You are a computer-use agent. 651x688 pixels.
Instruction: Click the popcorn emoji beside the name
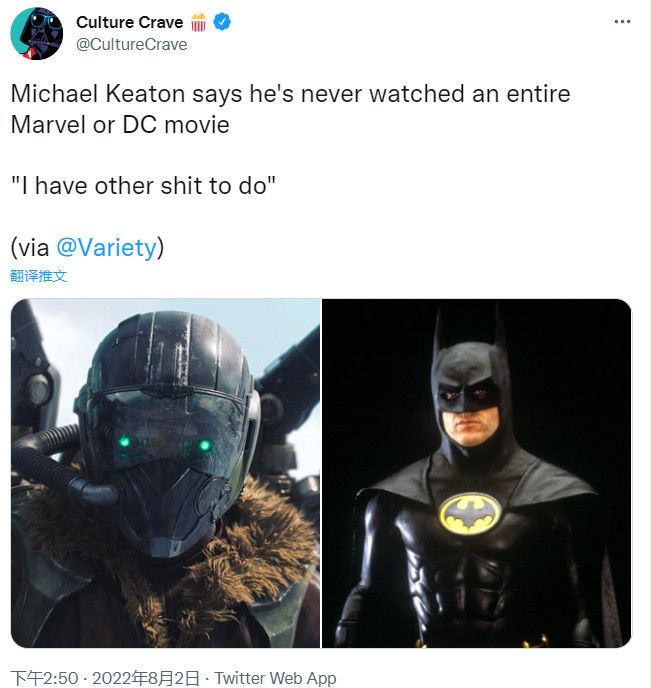[x=198, y=22]
